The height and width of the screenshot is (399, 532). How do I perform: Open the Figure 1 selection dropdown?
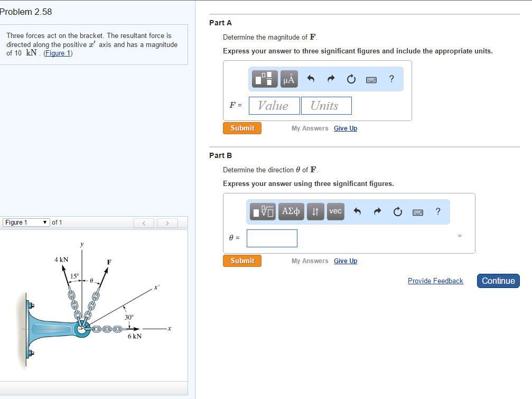(x=26, y=222)
